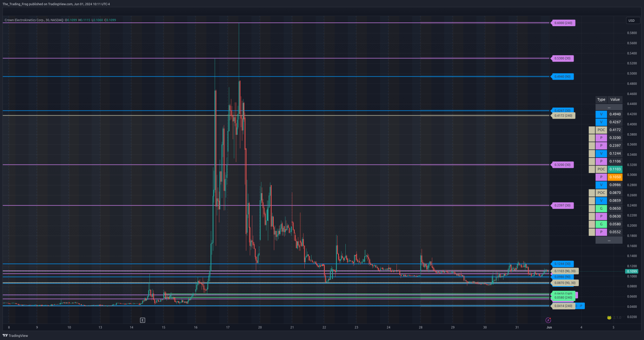Image resolution: width=644 pixels, height=340 pixels.
Task: Click the table value 0.4267
Action: click(x=615, y=122)
